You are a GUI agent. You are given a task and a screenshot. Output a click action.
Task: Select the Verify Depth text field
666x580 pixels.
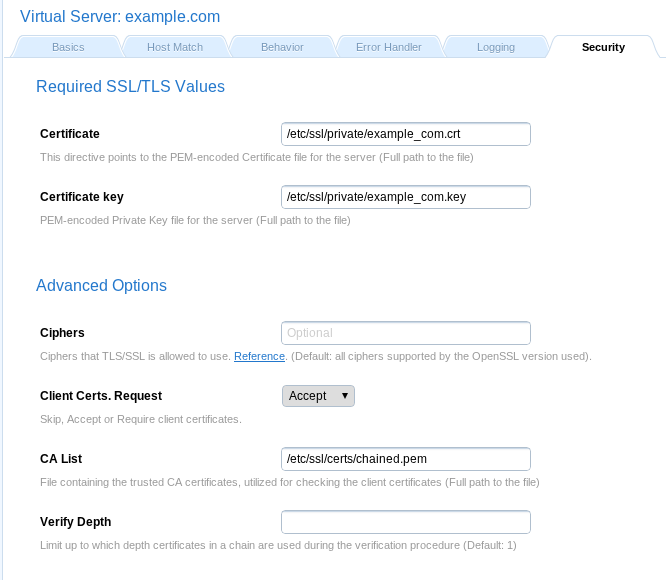[x=405, y=522]
